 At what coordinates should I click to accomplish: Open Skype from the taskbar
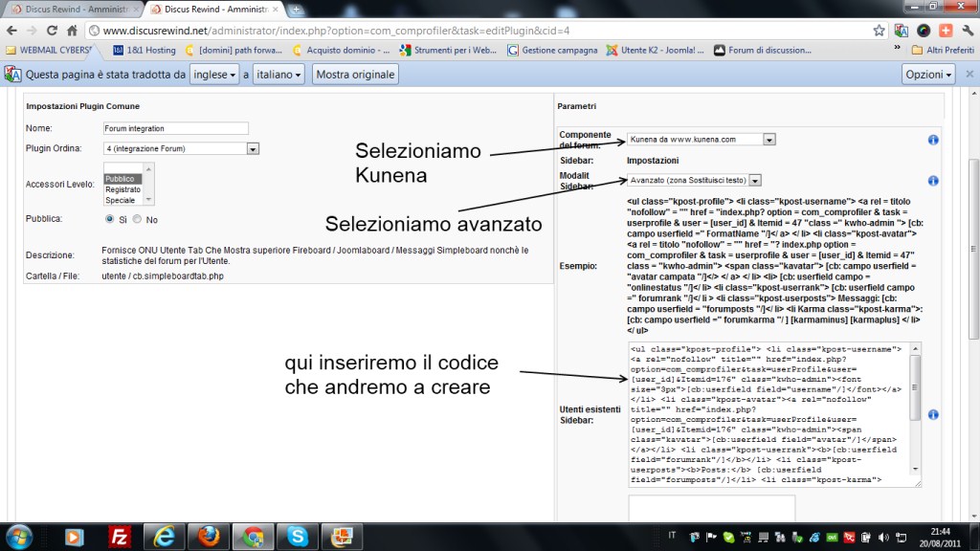298,535
